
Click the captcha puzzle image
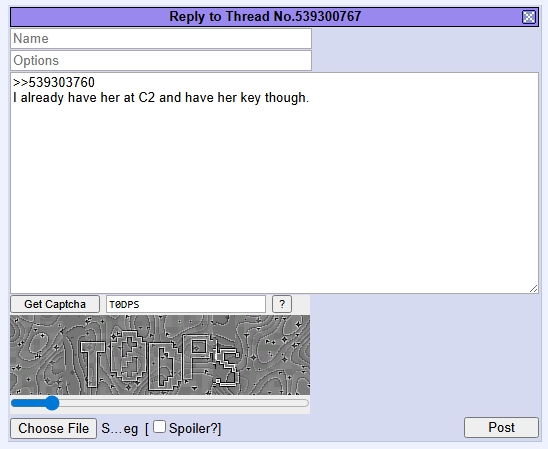[160, 355]
